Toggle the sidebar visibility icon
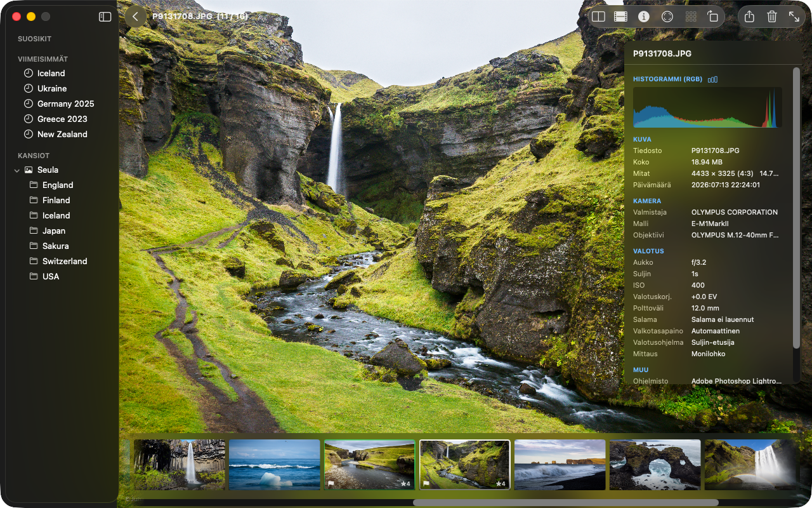 105,17
